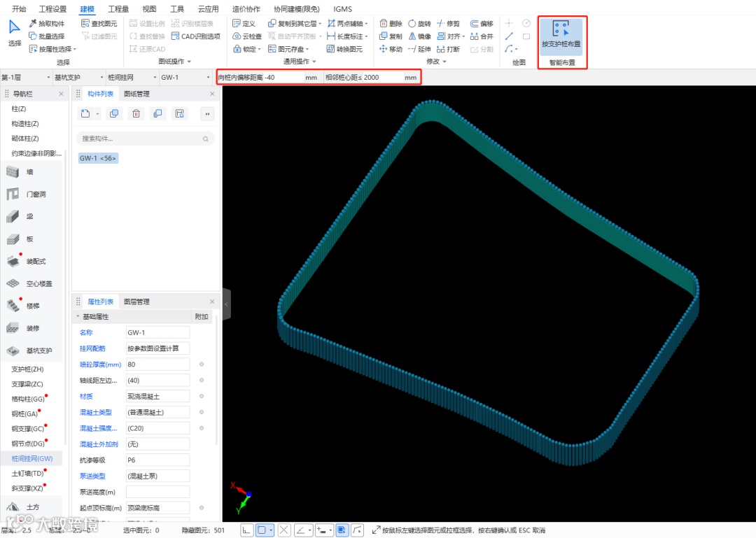The image size is (756, 538).
Task: Toggle 混凝土强度 附加 option
Action: (x=202, y=428)
